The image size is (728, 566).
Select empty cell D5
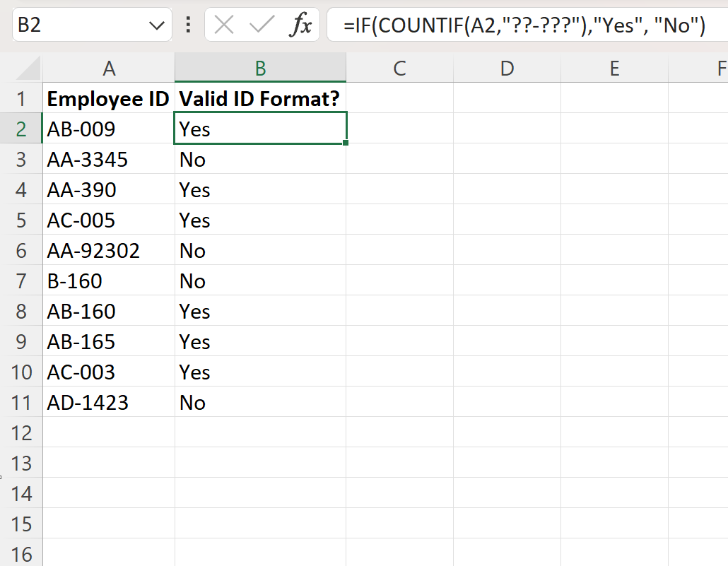point(507,220)
